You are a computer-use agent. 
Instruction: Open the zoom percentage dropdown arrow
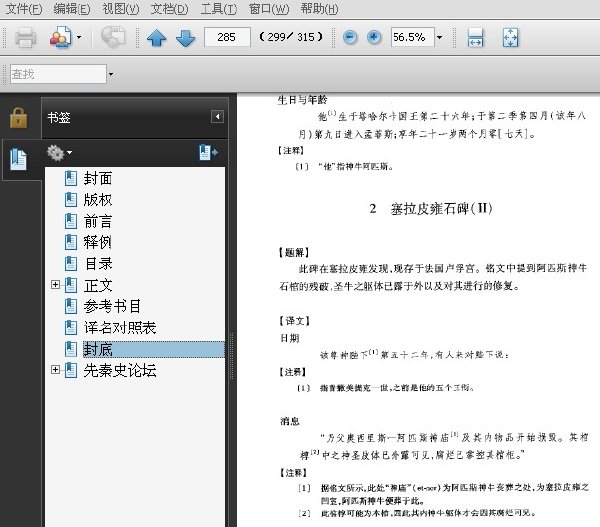[x=439, y=38]
